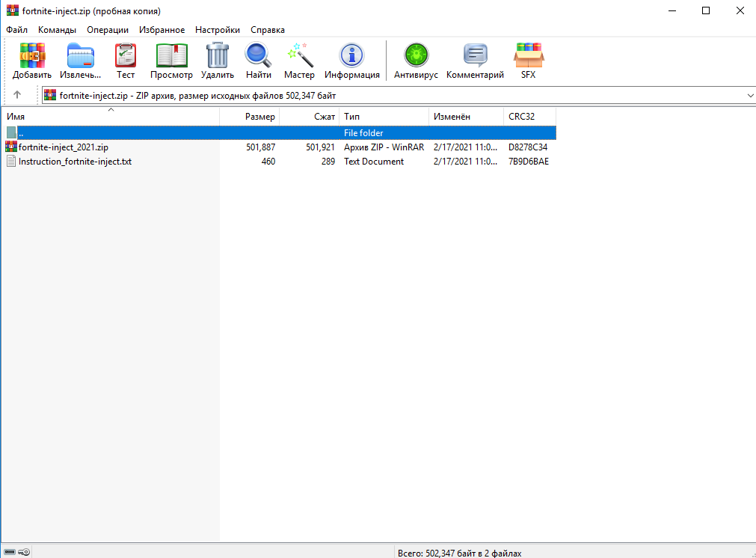Select fortnite-inject_2021.zip file name
756x558 pixels.
[x=63, y=147]
